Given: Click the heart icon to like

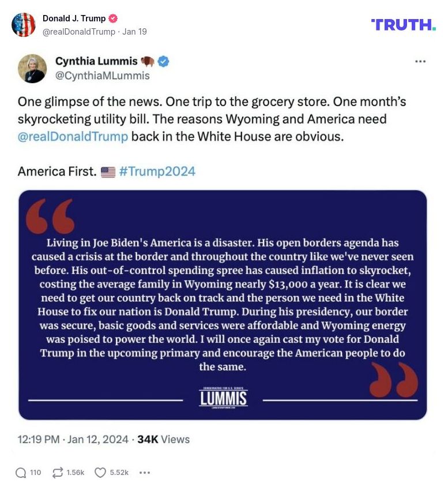Looking at the screenshot, I should 99,472.
